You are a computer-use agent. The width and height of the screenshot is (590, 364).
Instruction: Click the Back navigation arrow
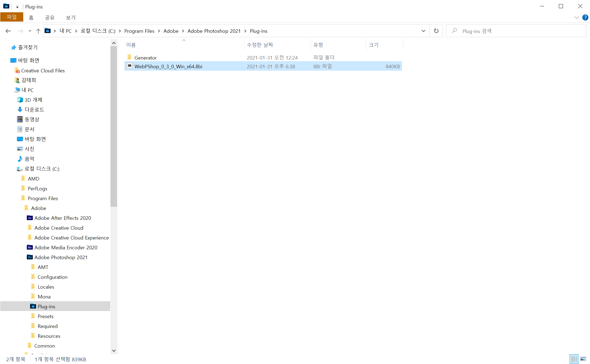point(8,31)
